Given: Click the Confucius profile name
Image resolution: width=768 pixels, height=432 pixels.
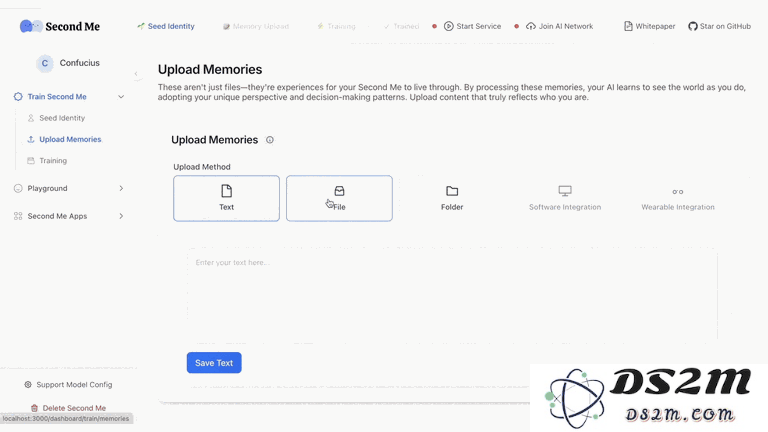Looking at the screenshot, I should [79, 63].
